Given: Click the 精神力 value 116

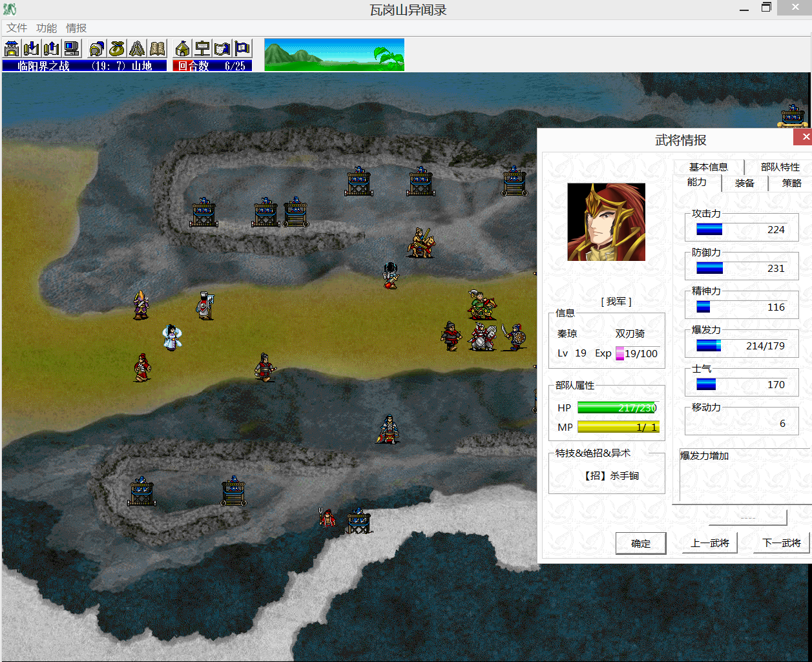Looking at the screenshot, I should [776, 307].
